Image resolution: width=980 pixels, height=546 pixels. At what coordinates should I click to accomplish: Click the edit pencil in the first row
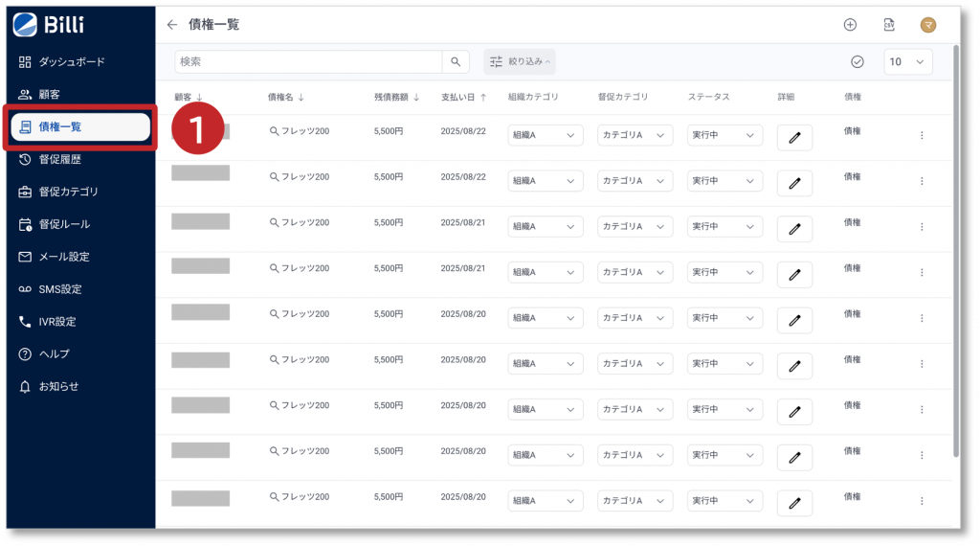click(794, 137)
